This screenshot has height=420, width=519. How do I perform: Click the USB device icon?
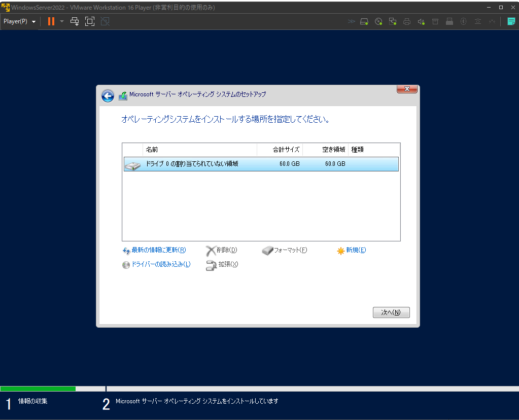(x=449, y=21)
